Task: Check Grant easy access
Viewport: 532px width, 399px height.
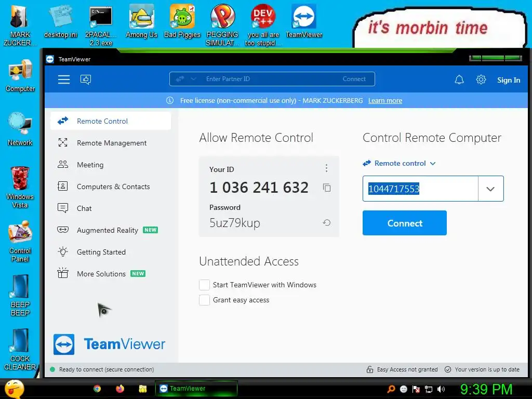Action: tap(204, 300)
